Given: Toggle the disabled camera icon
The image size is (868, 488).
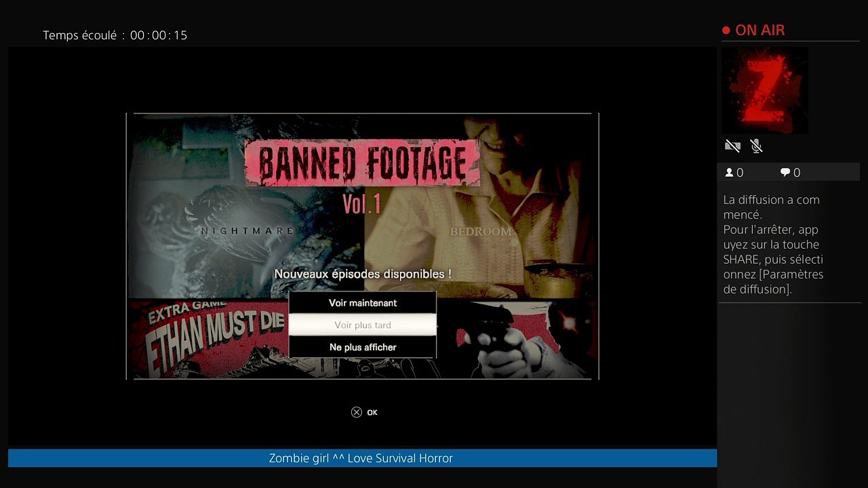Looking at the screenshot, I should pos(732,146).
